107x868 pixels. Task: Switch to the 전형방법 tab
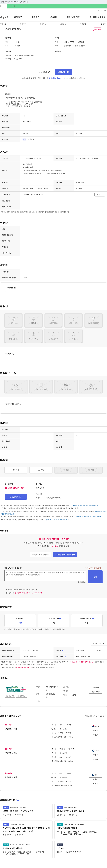pos(83,24)
